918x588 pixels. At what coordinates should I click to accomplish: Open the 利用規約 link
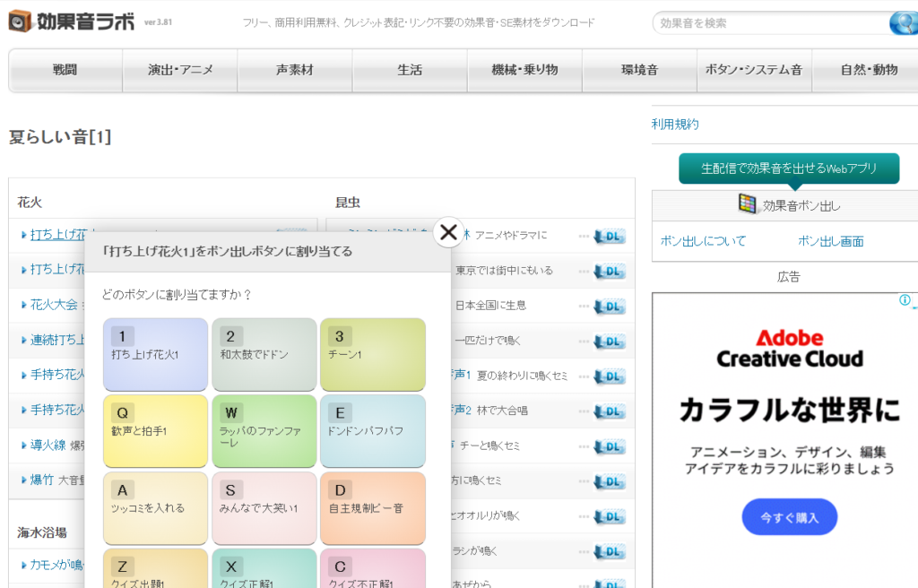click(675, 125)
